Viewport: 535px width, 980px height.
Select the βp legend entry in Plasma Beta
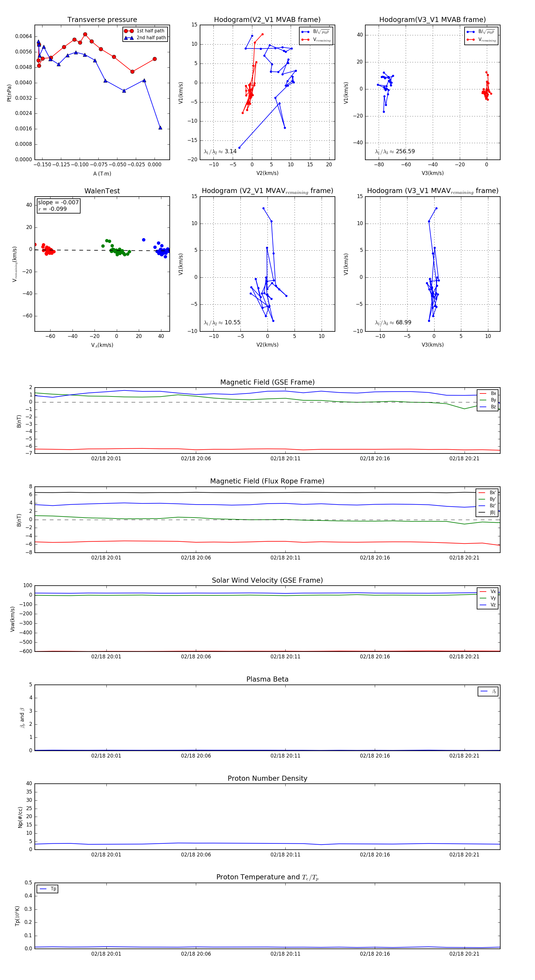pyautogui.click(x=488, y=691)
